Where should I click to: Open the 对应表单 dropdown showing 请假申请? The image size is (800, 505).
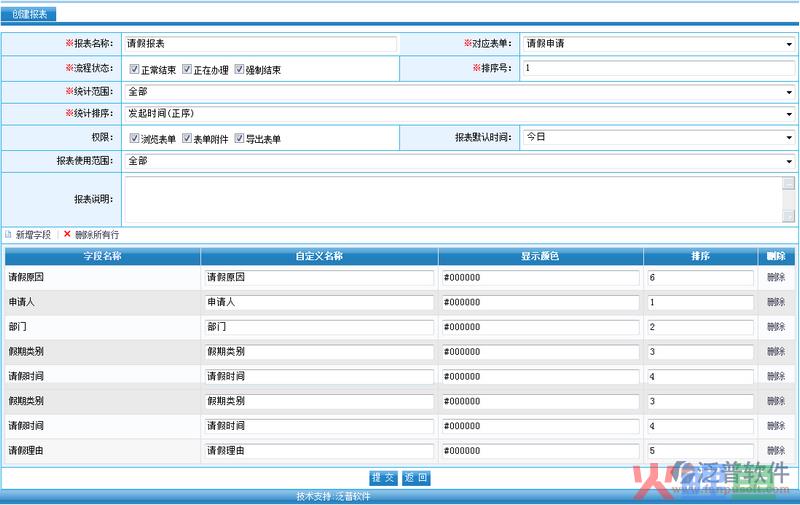[x=659, y=44]
